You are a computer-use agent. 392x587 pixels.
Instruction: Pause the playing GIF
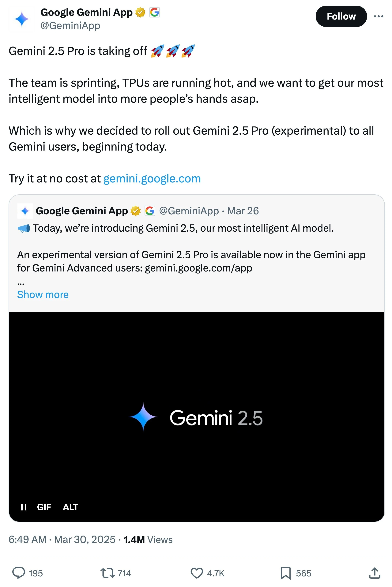tap(24, 507)
